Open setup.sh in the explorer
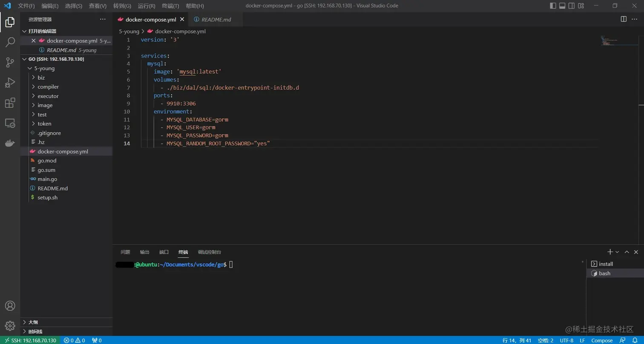The width and height of the screenshot is (644, 344). click(66, 197)
